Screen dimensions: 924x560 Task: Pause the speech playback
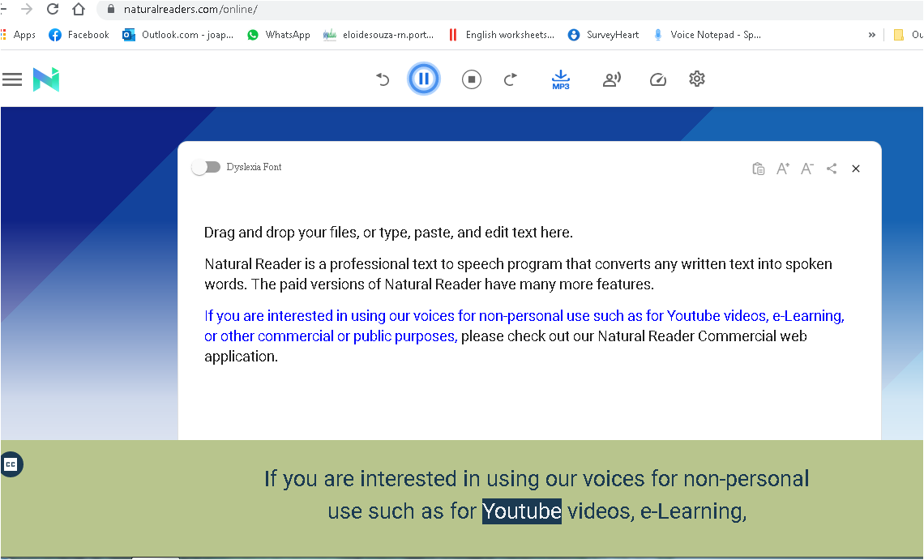pos(424,79)
